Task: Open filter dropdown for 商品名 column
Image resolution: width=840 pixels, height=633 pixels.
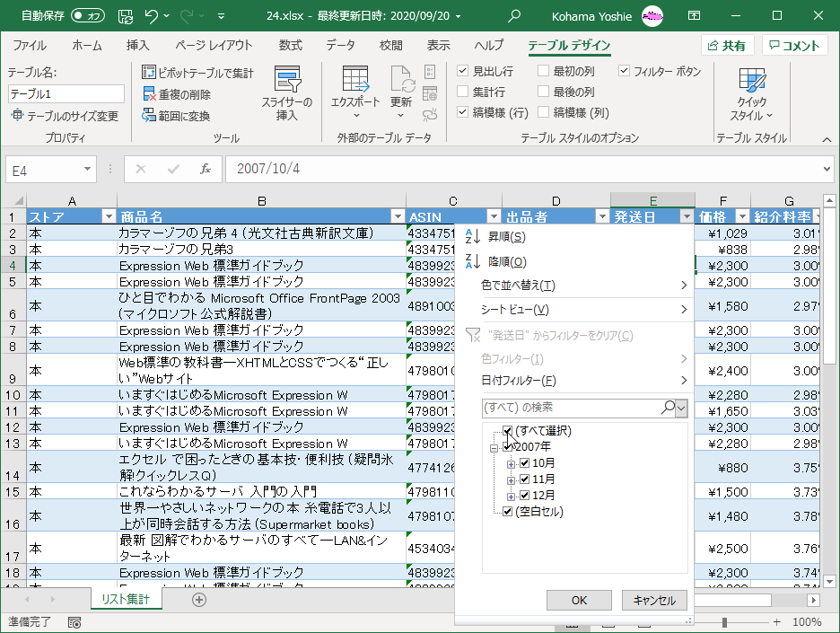Action: [398, 216]
